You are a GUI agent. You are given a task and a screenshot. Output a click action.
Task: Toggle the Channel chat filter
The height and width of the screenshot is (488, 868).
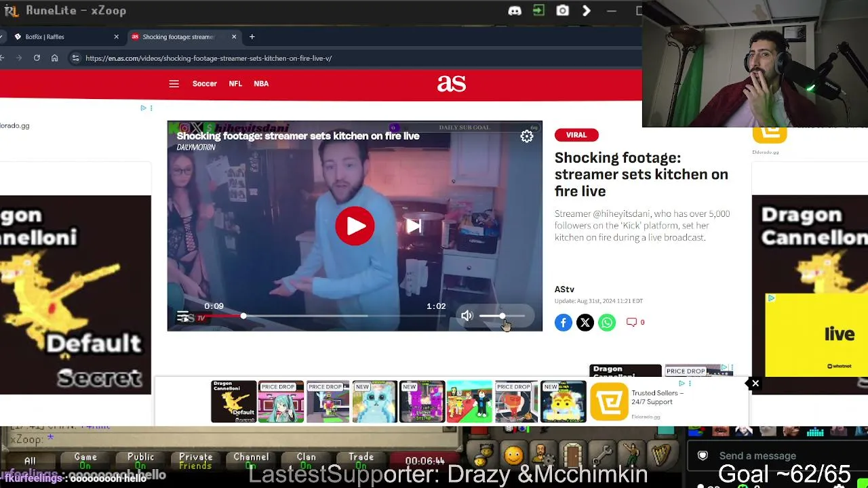click(x=251, y=461)
